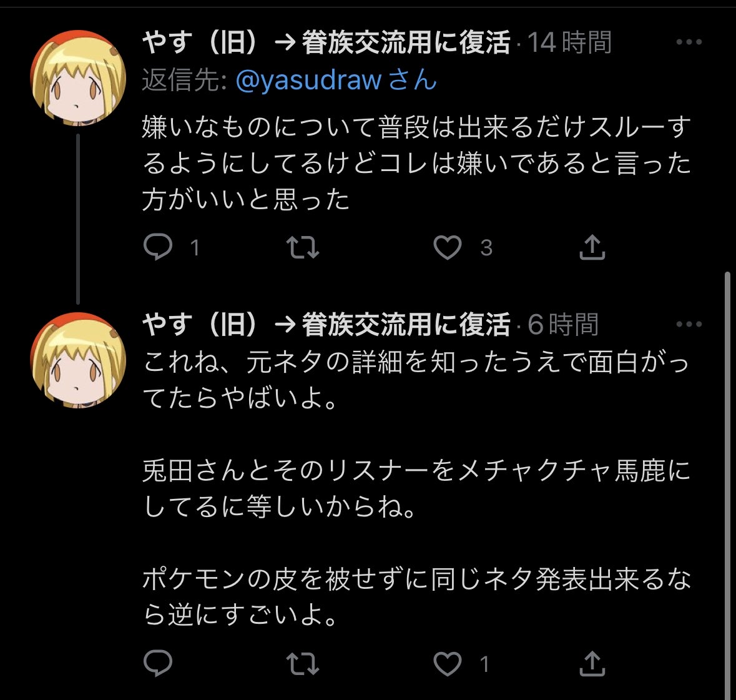Screen dimensions: 736x700
Task: Open the 6時間 timestamp of second tweet
Action: 563,325
